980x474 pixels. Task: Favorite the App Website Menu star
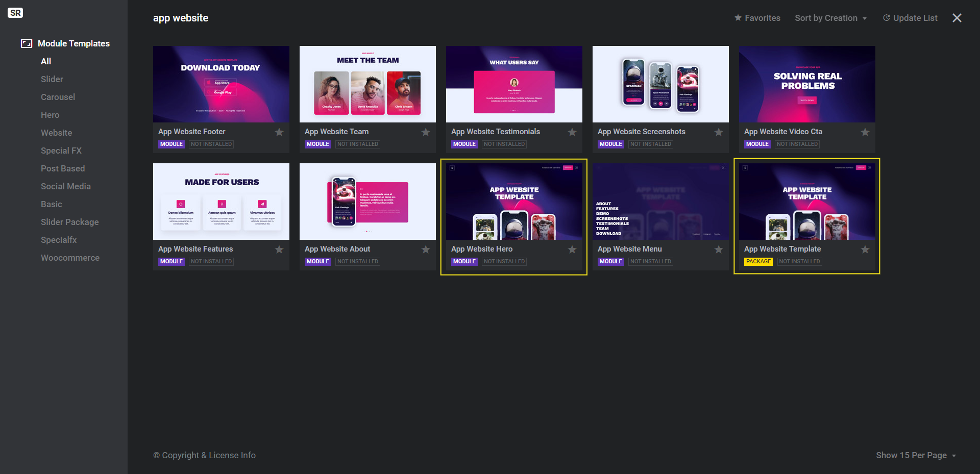(719, 250)
